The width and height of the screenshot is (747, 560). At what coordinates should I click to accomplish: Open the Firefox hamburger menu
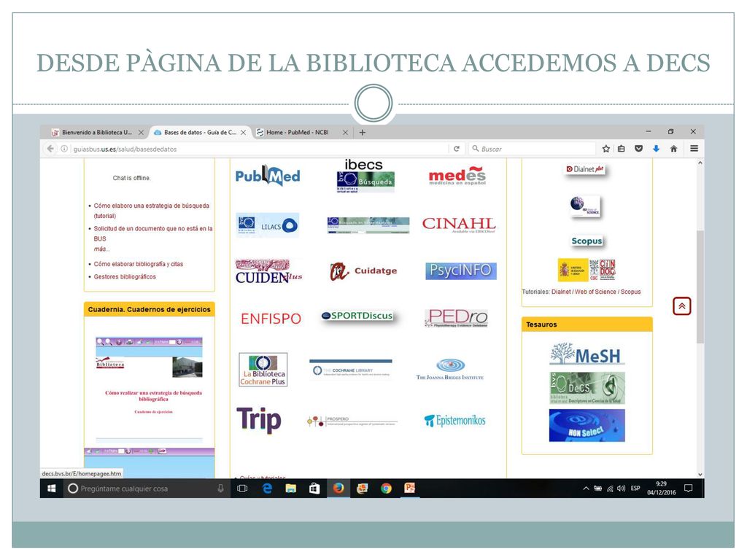pyautogui.click(x=694, y=149)
